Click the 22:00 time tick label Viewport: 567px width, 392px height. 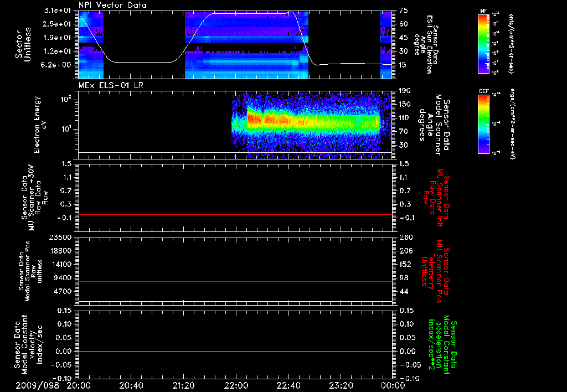coord(236,385)
